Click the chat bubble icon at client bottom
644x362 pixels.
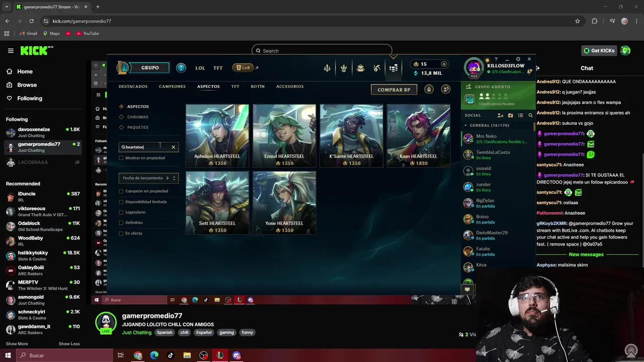[467, 289]
